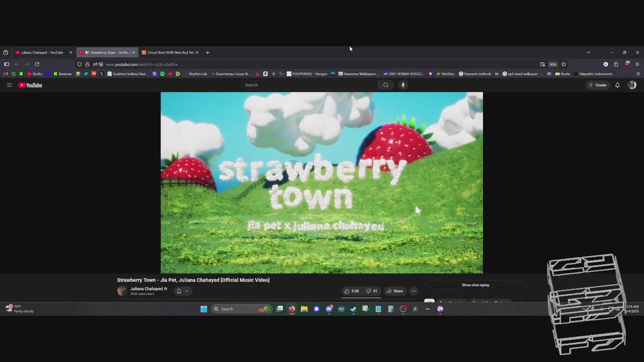Reload the current page
Image resolution: width=644 pixels, height=362 pixels.
tap(37, 64)
